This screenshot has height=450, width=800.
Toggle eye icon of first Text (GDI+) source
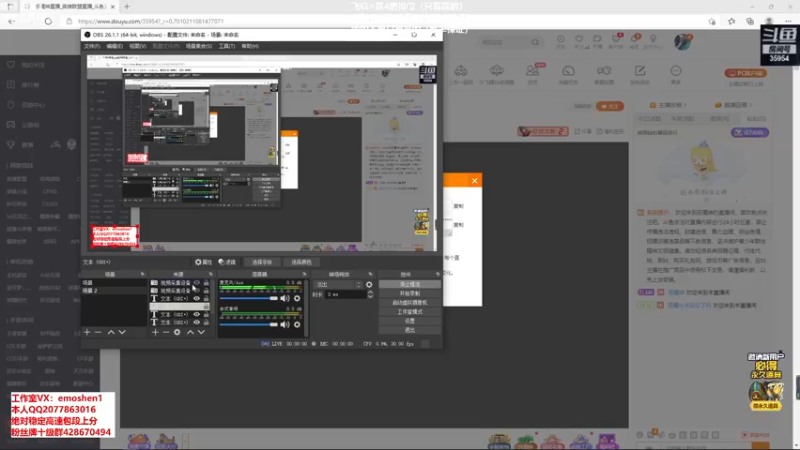pos(196,298)
